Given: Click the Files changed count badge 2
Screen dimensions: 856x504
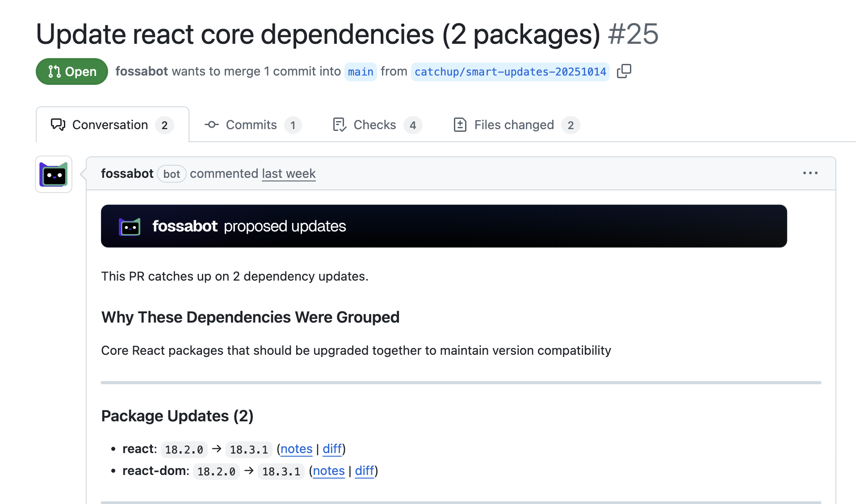Looking at the screenshot, I should coord(571,125).
